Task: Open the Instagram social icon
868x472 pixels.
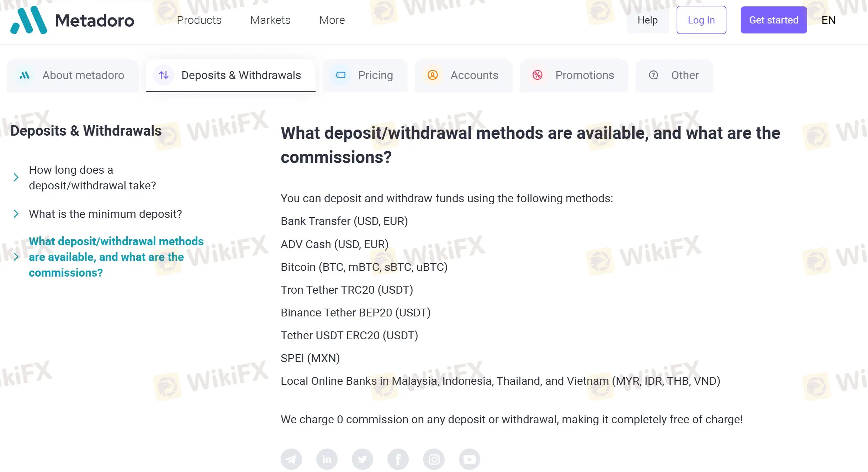Action: (434, 459)
